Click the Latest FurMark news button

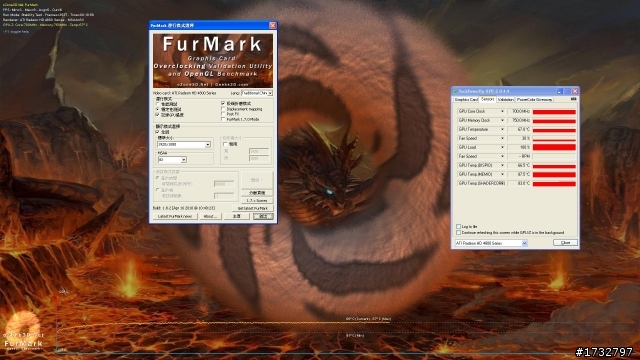tap(175, 216)
